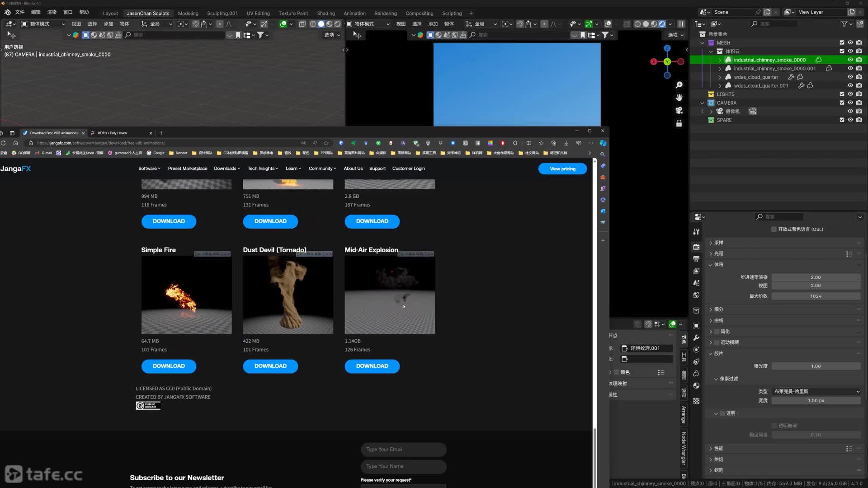The image size is (868, 488).
Task: Click JangaFX logo link
Action: coord(16,169)
